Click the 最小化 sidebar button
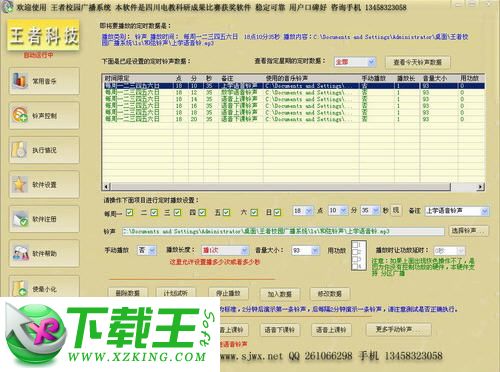Image resolution: width=500 pixels, height=372 pixels. tap(44, 287)
